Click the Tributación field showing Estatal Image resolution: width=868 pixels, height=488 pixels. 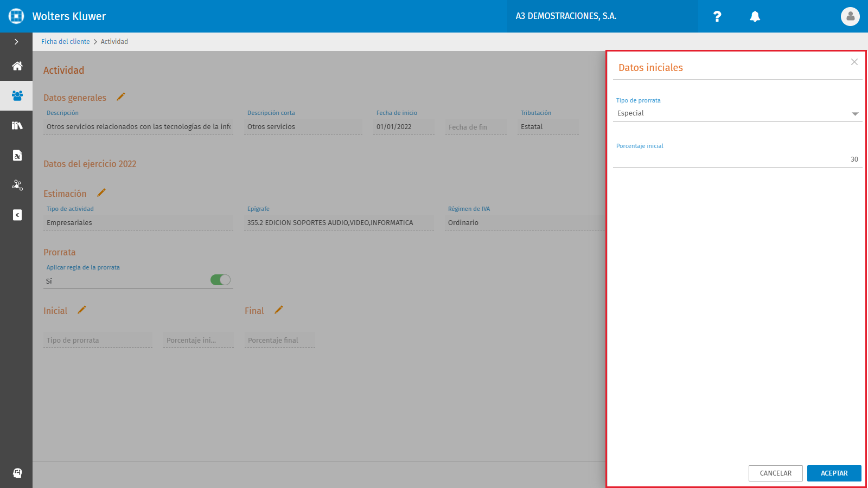[x=548, y=127]
